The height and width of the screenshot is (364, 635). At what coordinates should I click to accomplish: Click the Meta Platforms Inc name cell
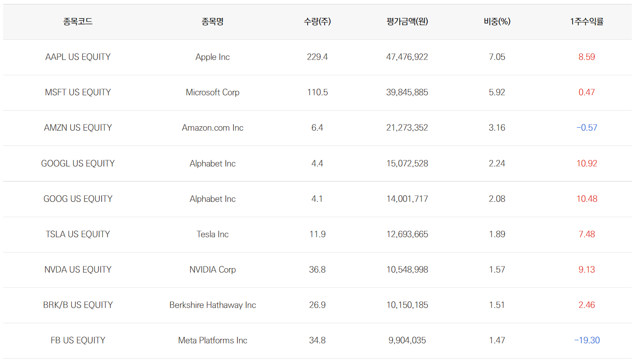[213, 340]
